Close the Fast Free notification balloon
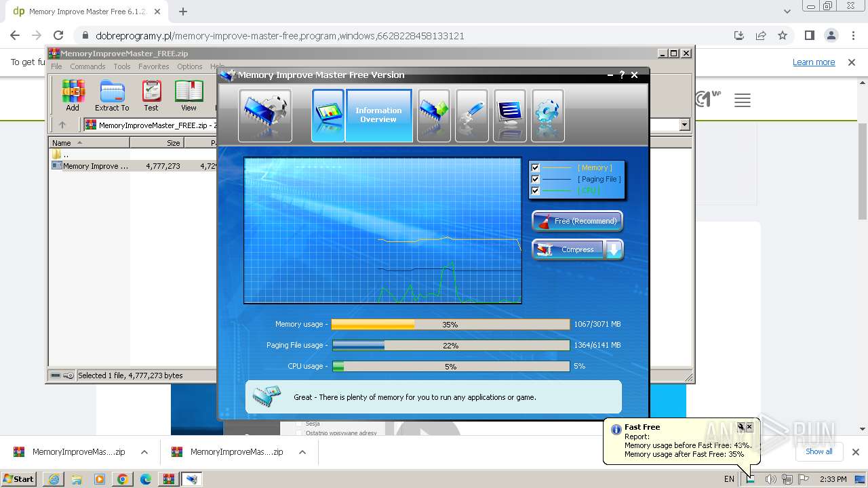This screenshot has height=488, width=868. (x=749, y=427)
